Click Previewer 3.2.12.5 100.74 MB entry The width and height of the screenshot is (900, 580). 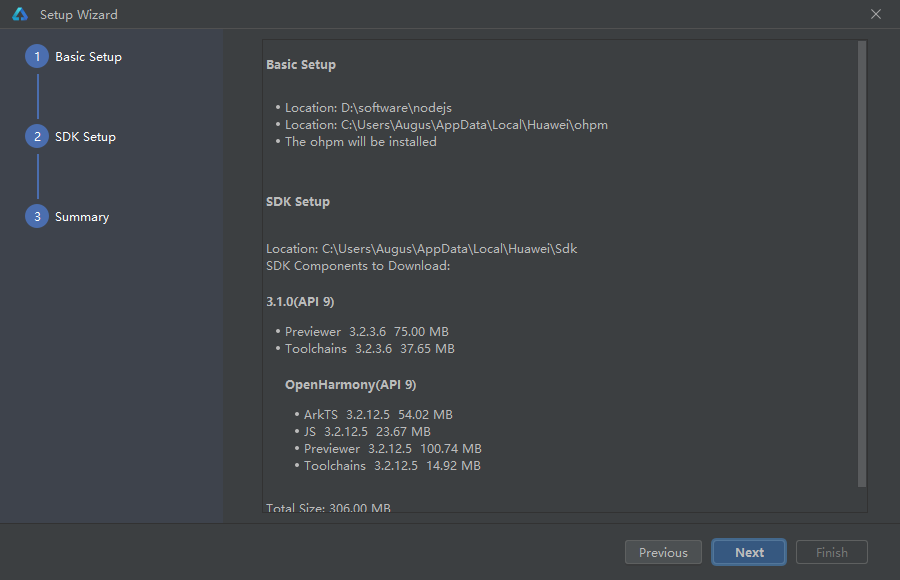click(x=393, y=448)
